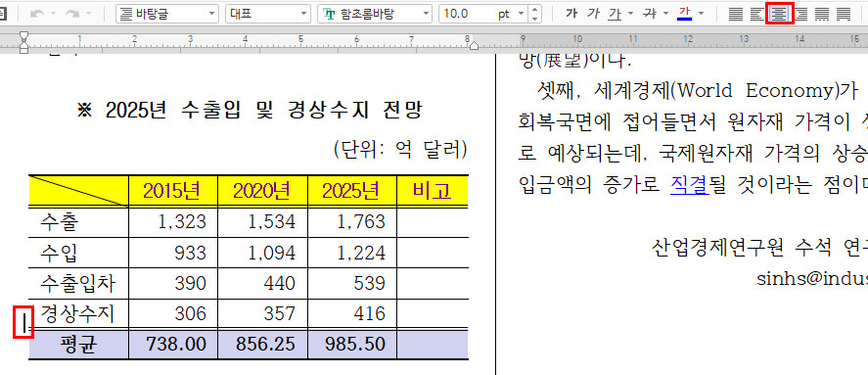Select distribute alignment icon

point(822,14)
